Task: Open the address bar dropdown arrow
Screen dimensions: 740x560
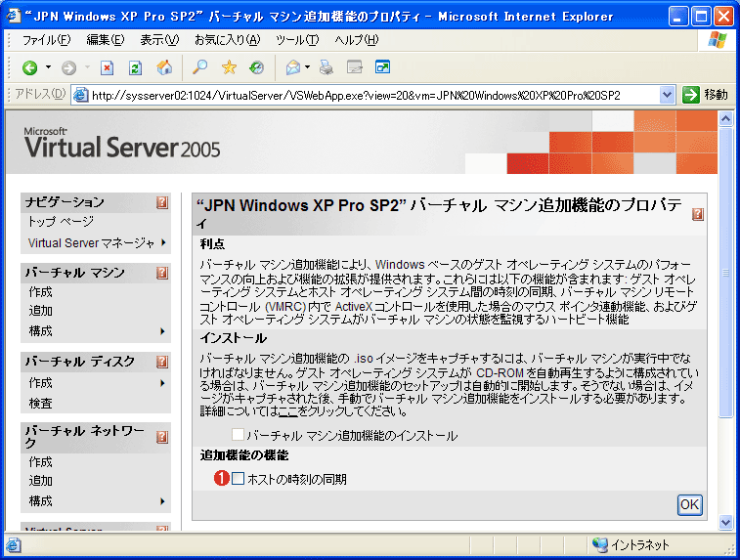Action: [667, 95]
